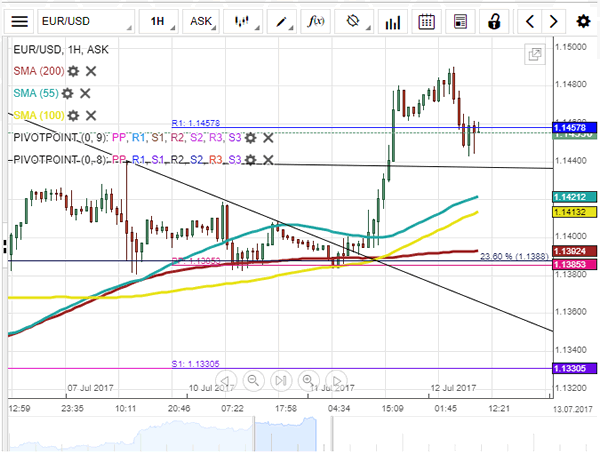This screenshot has width=600, height=455.
Task: Click the highlighted range in overview navigator
Action: pos(285,434)
